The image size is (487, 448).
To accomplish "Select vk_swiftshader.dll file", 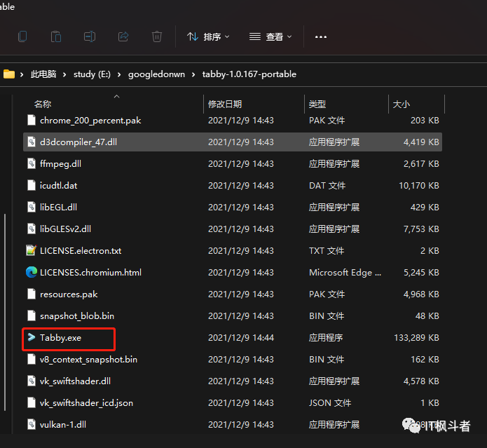I will pos(233,381).
